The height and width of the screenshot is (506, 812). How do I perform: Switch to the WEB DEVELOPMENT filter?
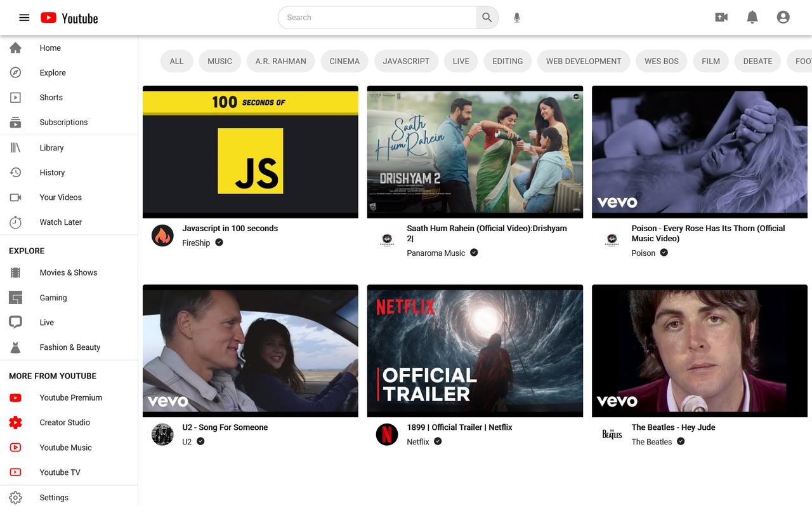(583, 61)
